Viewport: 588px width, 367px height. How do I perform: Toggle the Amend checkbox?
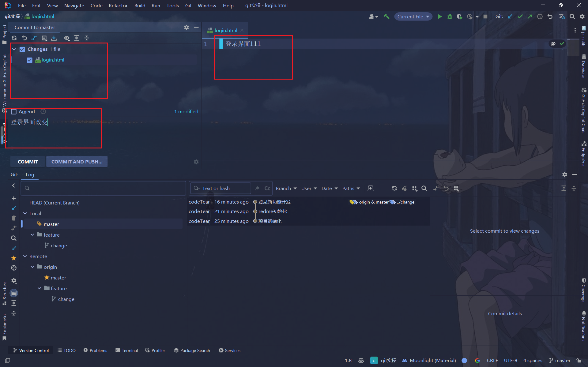click(14, 112)
